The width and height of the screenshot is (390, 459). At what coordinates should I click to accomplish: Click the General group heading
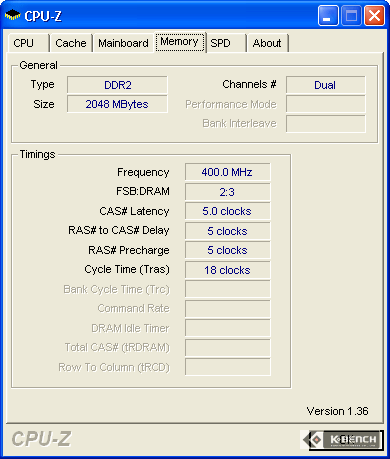[38, 65]
